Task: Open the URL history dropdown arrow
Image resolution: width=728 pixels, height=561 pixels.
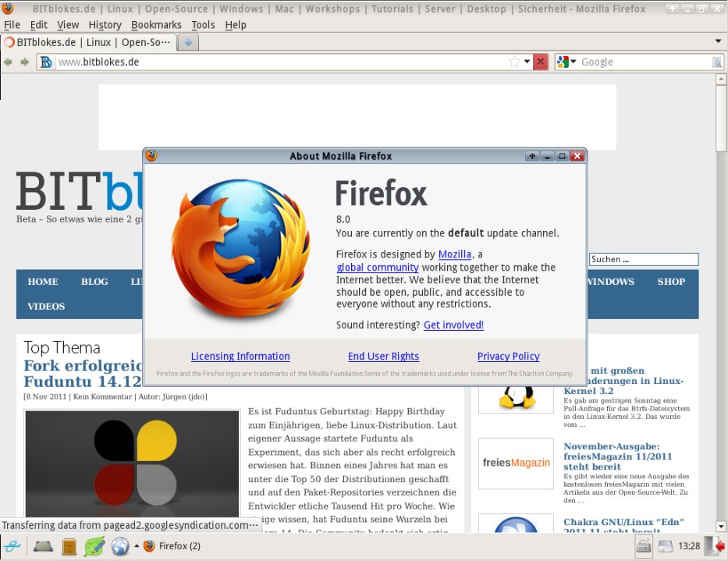Action: [527, 62]
